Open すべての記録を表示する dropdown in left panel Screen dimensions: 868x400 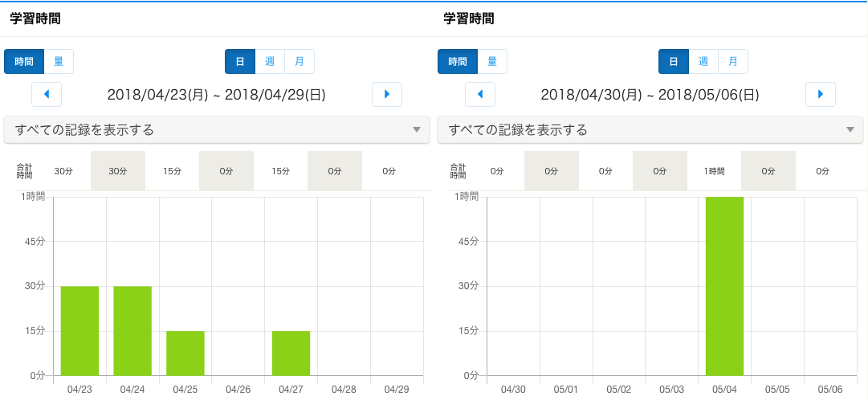click(217, 129)
